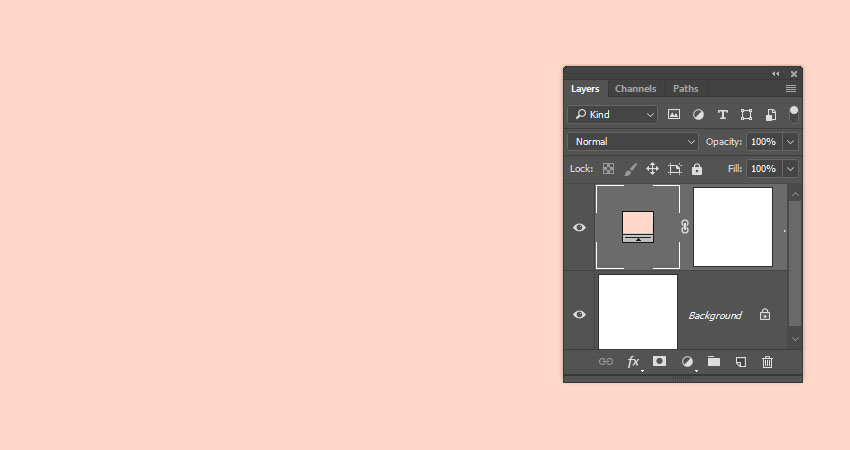Open the Layers panel menu

(791, 88)
